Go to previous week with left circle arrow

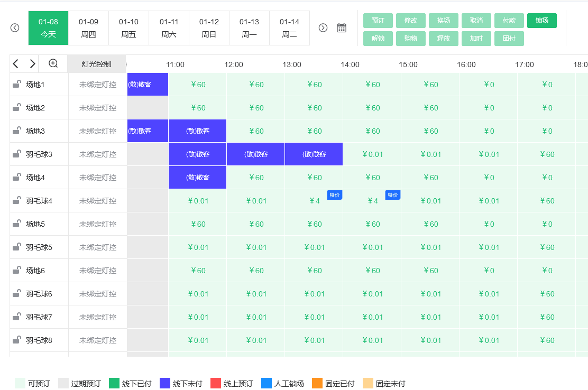click(x=15, y=28)
